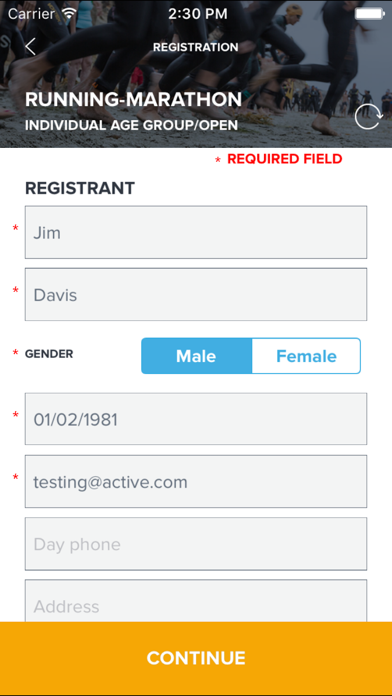Tap the battery indicator icon
The image size is (392, 696).
point(369,14)
